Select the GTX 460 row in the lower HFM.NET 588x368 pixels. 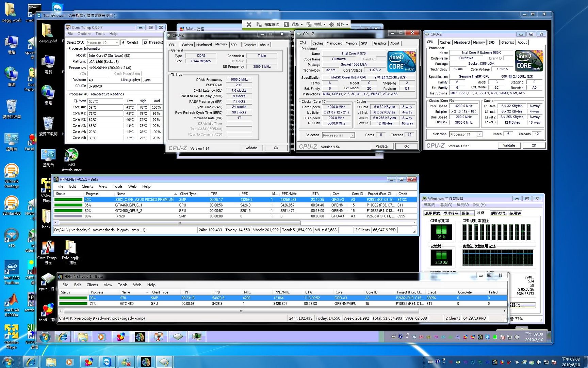point(283,303)
